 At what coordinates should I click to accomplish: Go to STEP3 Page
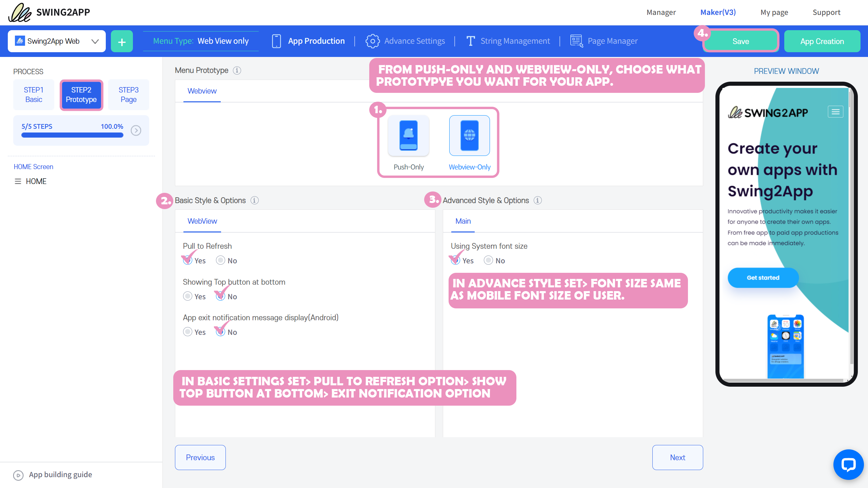coord(129,95)
